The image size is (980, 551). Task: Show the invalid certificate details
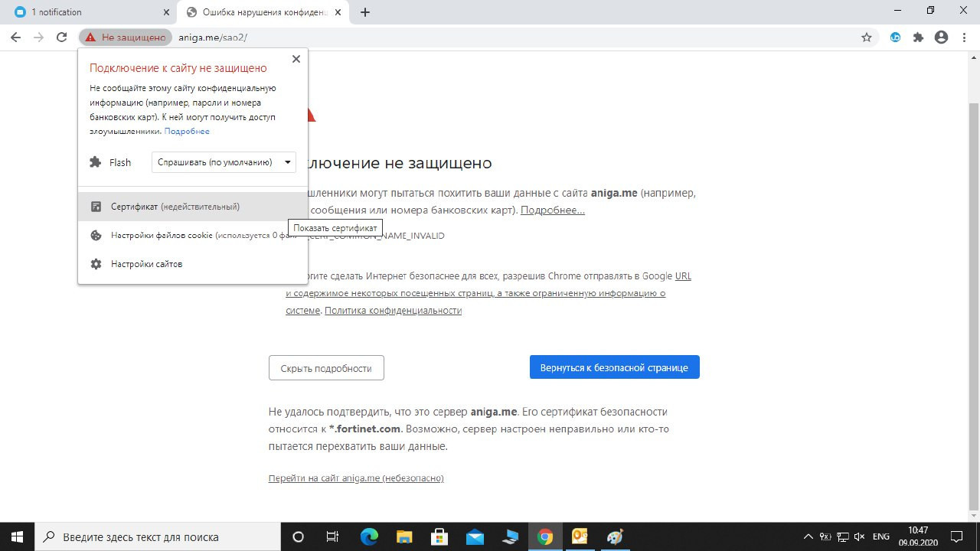coord(175,207)
